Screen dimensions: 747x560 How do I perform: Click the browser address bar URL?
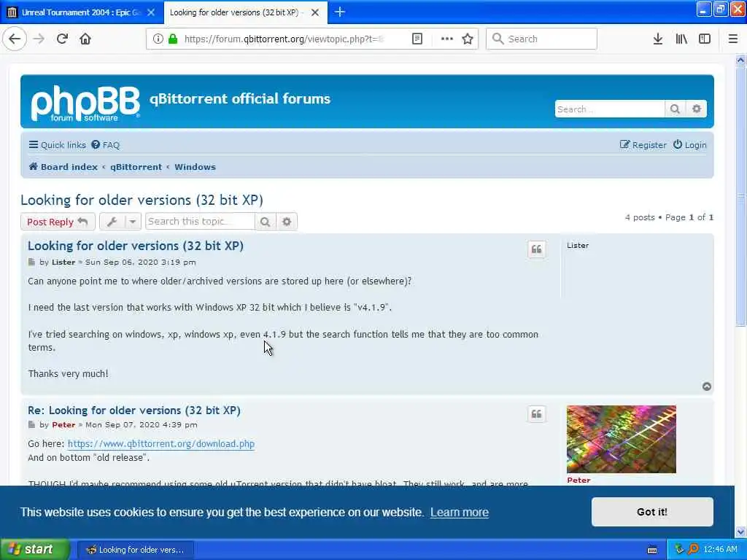(x=284, y=39)
